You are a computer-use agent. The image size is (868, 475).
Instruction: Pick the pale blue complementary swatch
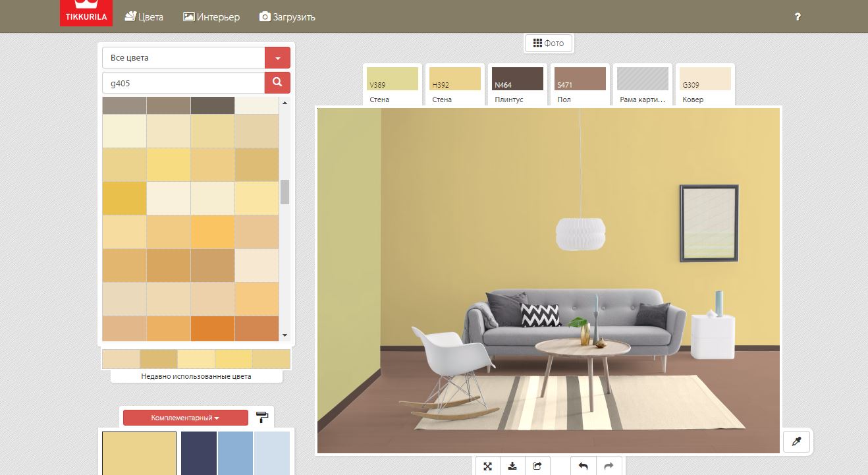[272, 453]
